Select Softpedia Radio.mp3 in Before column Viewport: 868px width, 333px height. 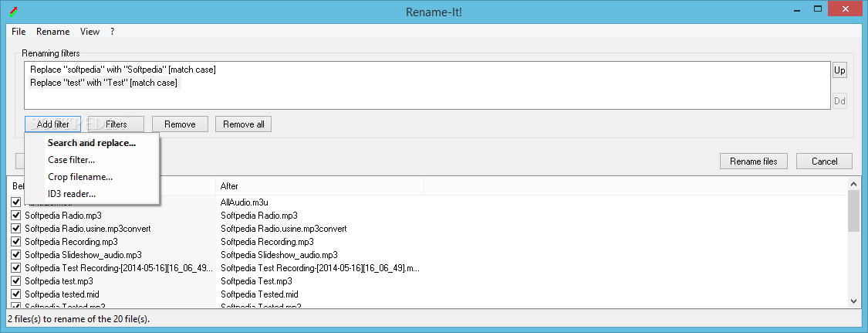tap(63, 215)
